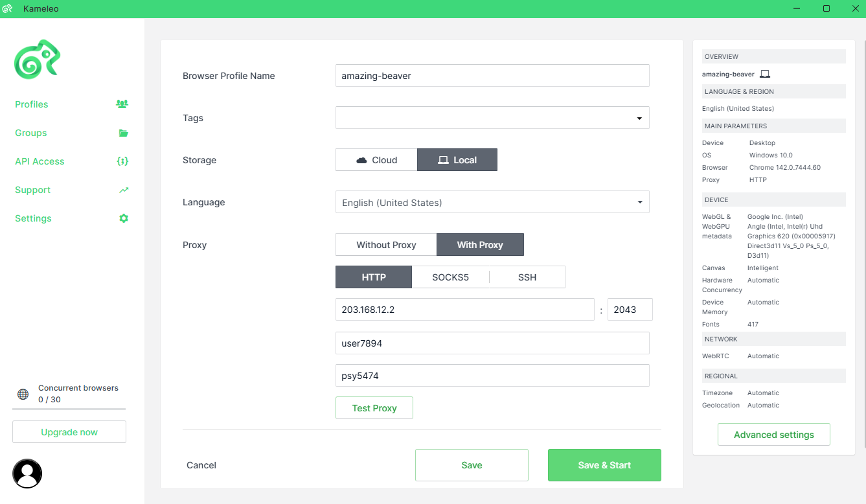This screenshot has width=866, height=504.
Task: Click the Save button
Action: tap(472, 465)
